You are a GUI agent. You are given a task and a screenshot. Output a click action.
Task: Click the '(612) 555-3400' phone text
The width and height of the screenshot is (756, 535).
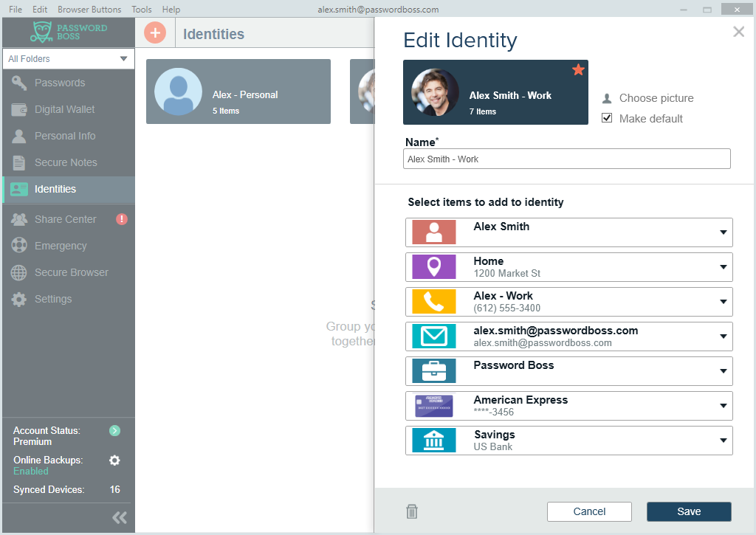[506, 308]
